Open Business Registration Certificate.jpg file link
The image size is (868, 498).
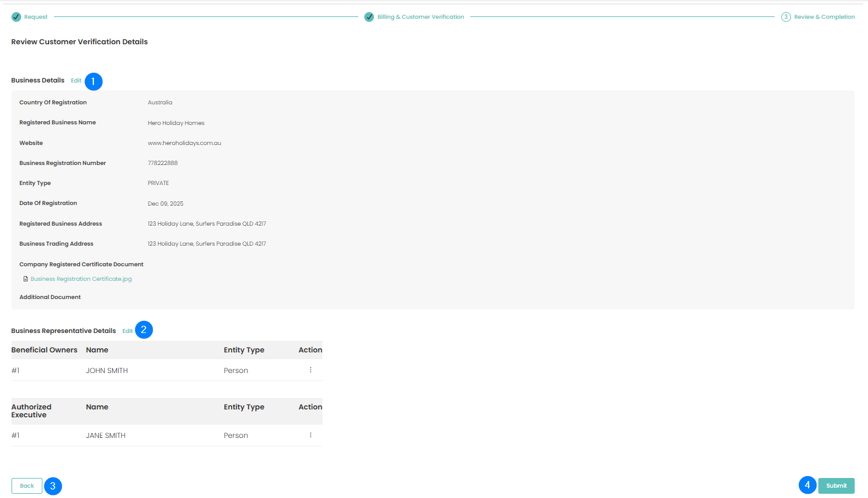pyautogui.click(x=81, y=279)
